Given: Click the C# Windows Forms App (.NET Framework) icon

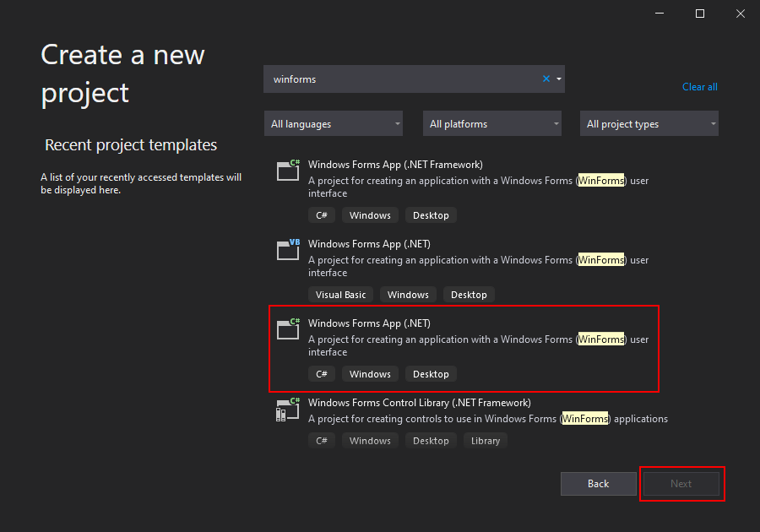Looking at the screenshot, I should 288,170.
